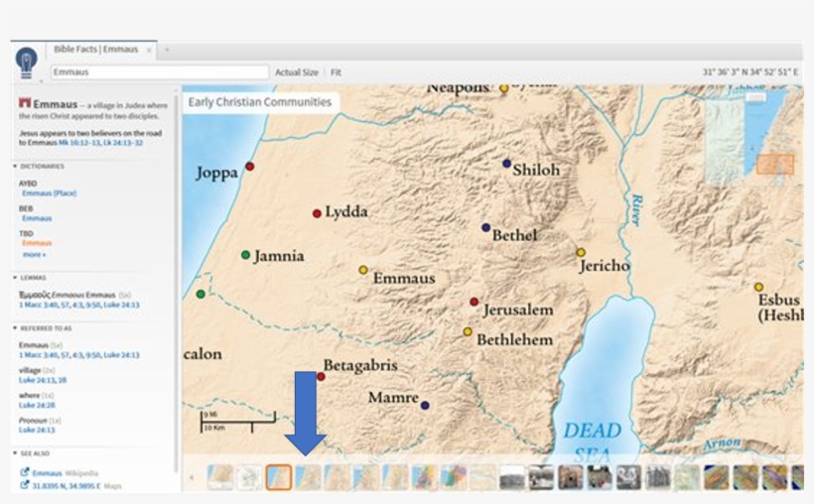Collapse the Lemmas section

[x=15, y=278]
